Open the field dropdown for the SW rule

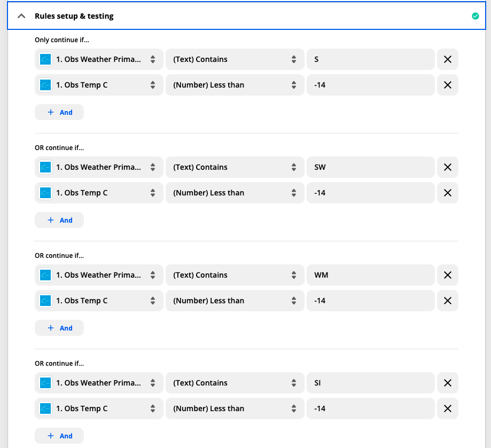point(99,167)
